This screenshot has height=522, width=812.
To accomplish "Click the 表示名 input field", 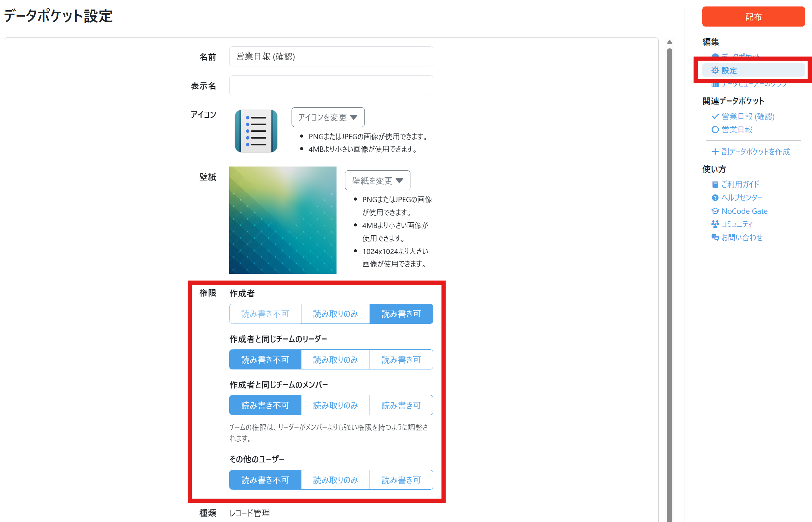I will coord(331,85).
